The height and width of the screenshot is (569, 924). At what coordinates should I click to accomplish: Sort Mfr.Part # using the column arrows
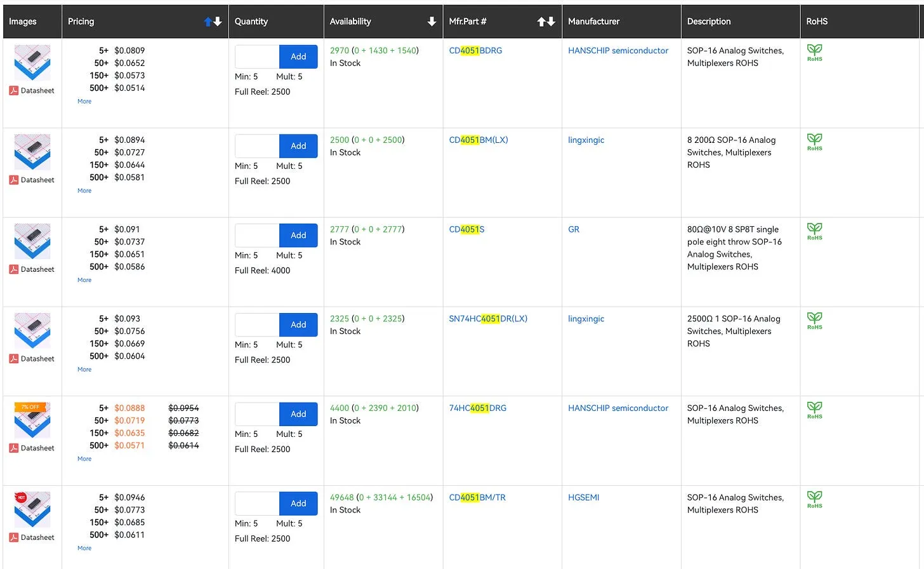(546, 22)
